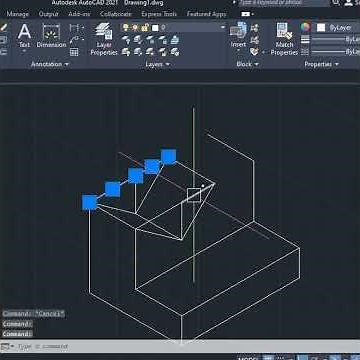Open the Featured Apps tab
360x360 pixels.
(206, 14)
